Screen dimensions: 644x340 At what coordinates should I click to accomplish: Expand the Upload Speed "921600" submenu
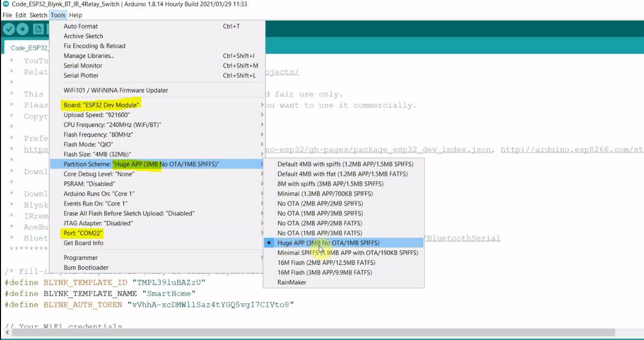157,115
